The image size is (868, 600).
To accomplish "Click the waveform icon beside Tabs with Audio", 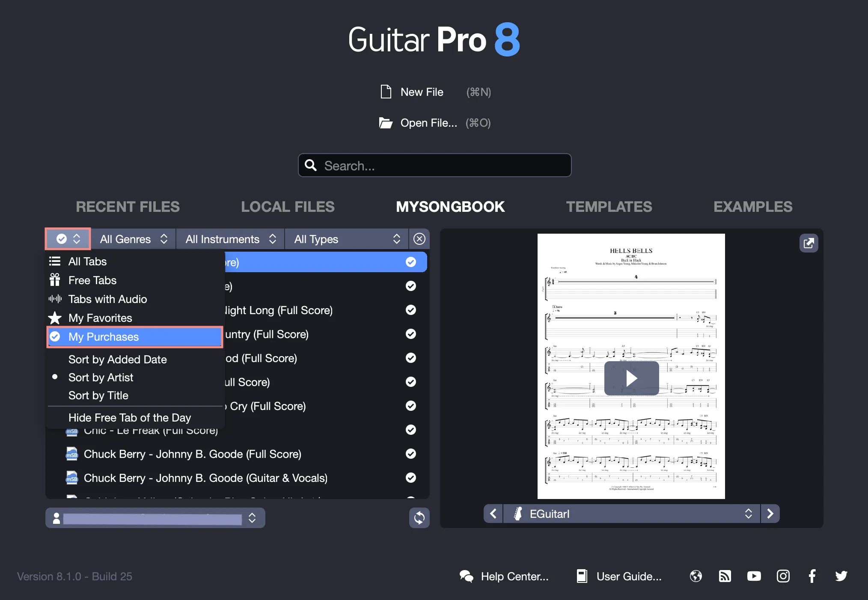I will pyautogui.click(x=55, y=299).
